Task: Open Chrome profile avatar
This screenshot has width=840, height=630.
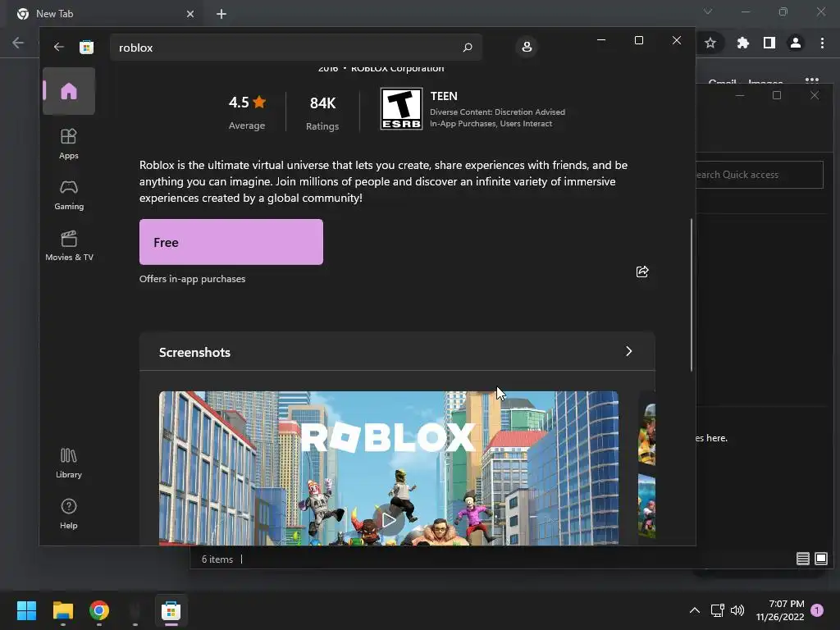Action: pos(796,43)
